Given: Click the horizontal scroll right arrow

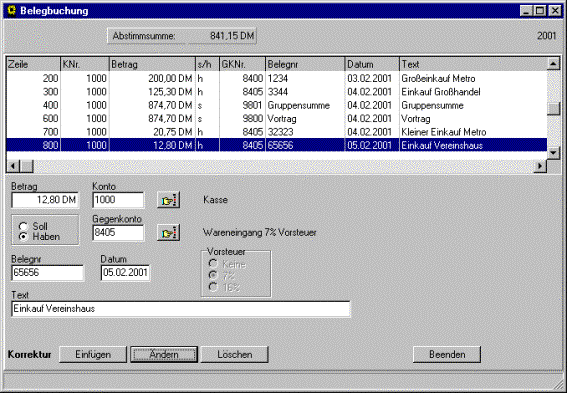Looking at the screenshot, I should coord(540,166).
